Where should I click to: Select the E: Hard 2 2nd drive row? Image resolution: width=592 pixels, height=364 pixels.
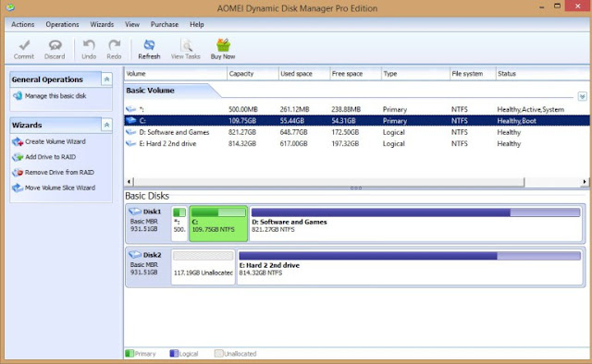tap(357, 144)
